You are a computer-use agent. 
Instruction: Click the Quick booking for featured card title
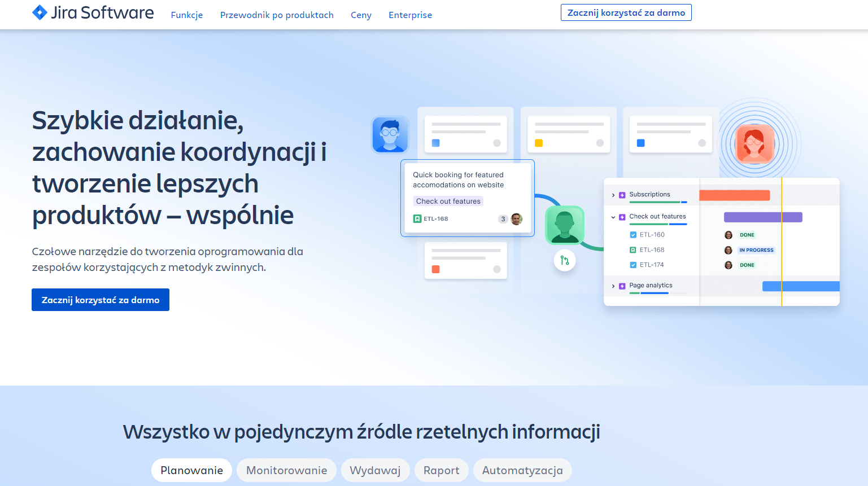click(x=458, y=180)
